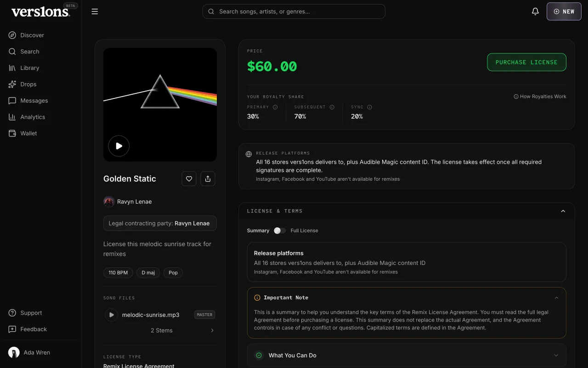This screenshot has height=368, width=588.
Task: Go to Discover in sidebar
Action: tap(32, 35)
